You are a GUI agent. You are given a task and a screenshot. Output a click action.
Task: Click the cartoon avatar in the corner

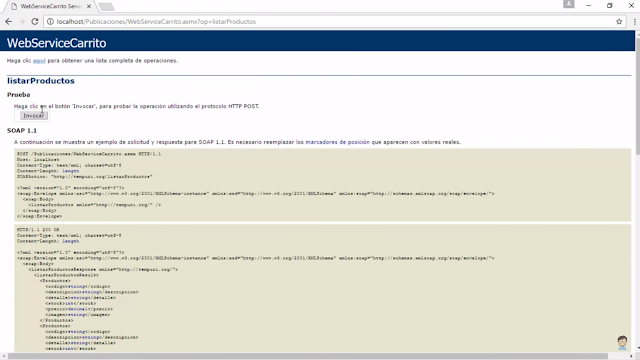coord(622,342)
